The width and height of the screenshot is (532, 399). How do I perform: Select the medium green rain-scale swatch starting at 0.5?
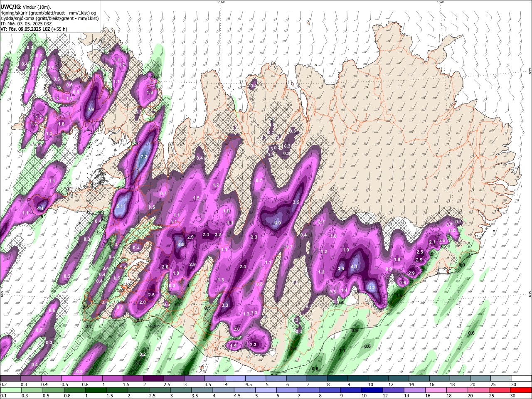pyautogui.click(x=53, y=390)
